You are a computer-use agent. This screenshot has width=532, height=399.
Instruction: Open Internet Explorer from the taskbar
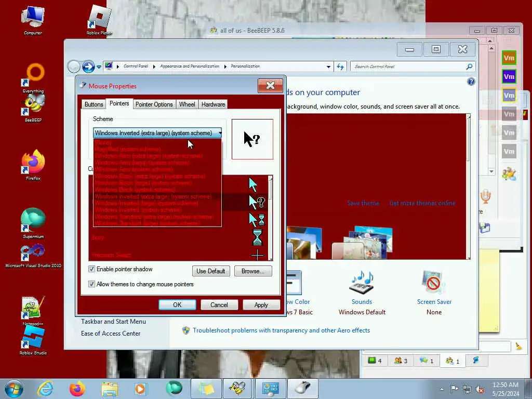click(46, 389)
